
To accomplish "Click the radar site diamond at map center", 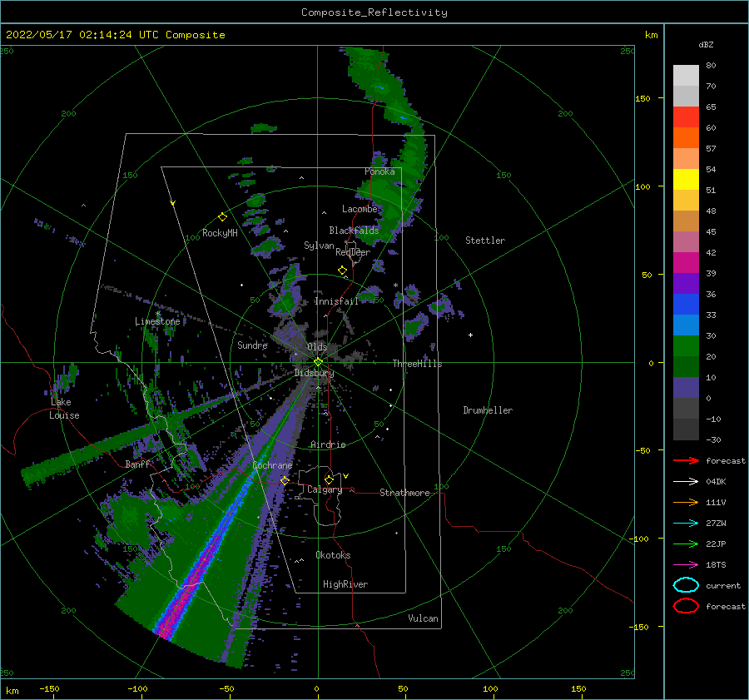I will point(318,362).
